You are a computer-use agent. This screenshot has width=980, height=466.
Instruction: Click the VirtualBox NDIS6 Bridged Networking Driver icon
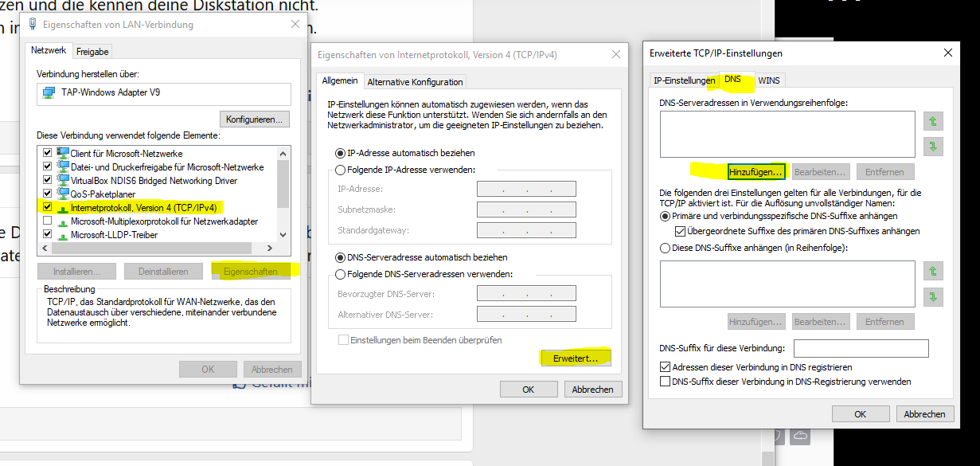pos(64,180)
